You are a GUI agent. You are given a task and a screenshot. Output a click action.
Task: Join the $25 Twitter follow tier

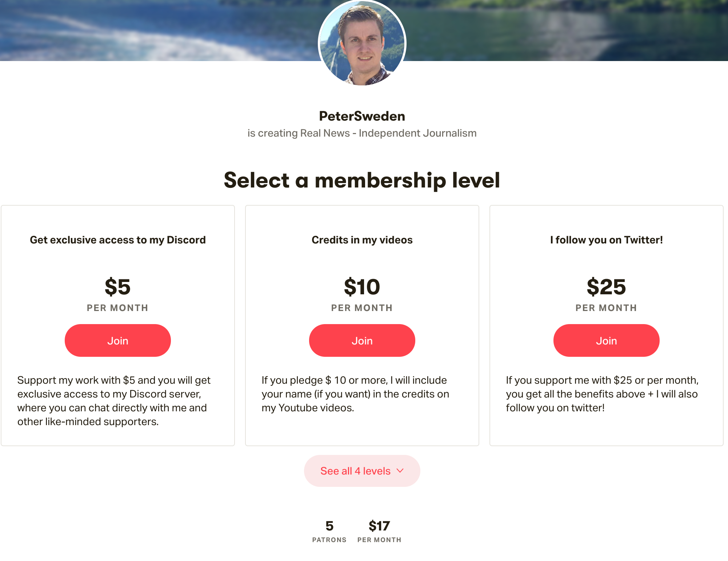tap(606, 340)
